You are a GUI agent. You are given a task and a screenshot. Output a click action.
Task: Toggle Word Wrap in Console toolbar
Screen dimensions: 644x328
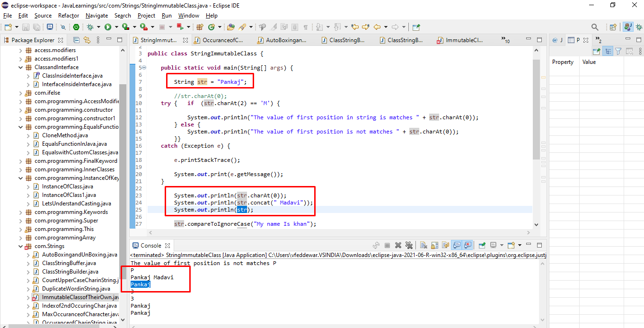[x=445, y=245]
